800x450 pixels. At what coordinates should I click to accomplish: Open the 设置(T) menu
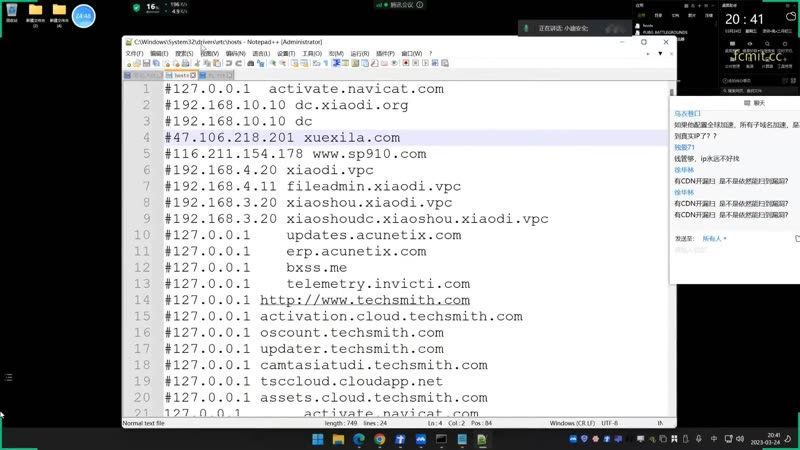tap(286, 54)
